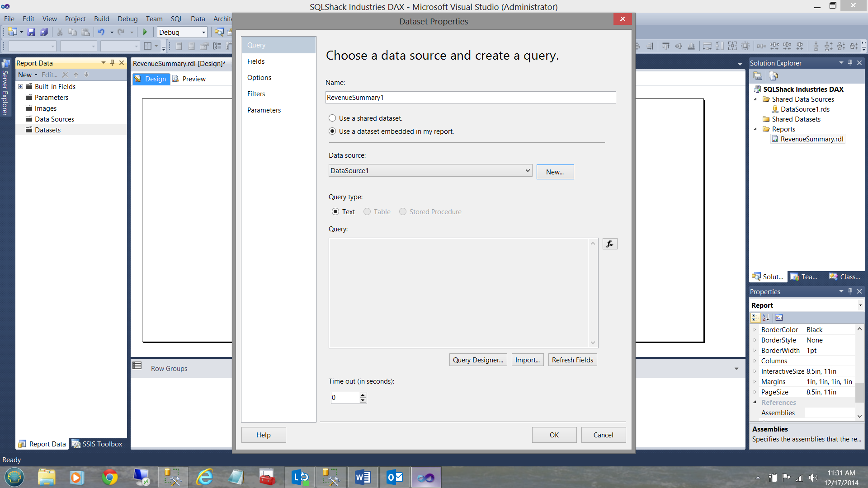Open Google Chrome from the taskbar

click(x=109, y=477)
